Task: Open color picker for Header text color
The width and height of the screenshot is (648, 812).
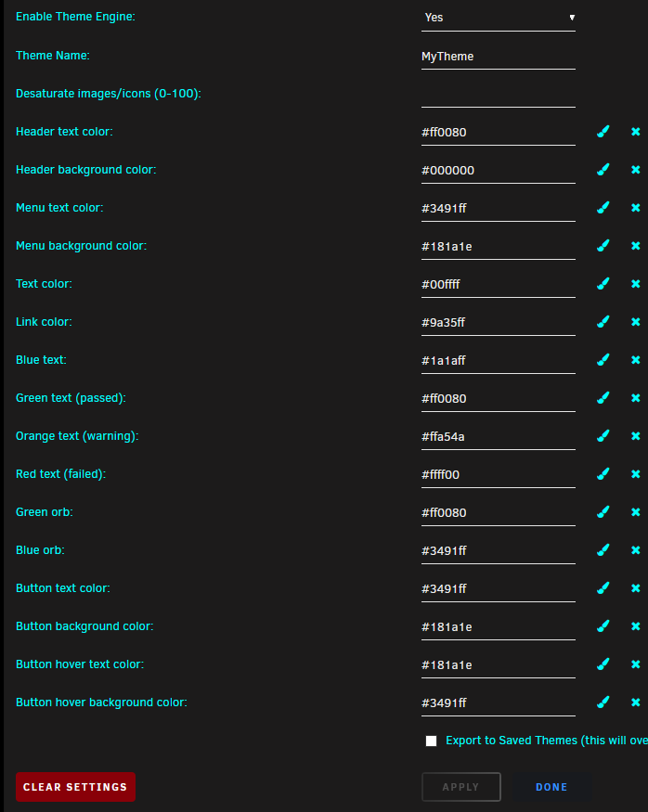Action: 603,132
